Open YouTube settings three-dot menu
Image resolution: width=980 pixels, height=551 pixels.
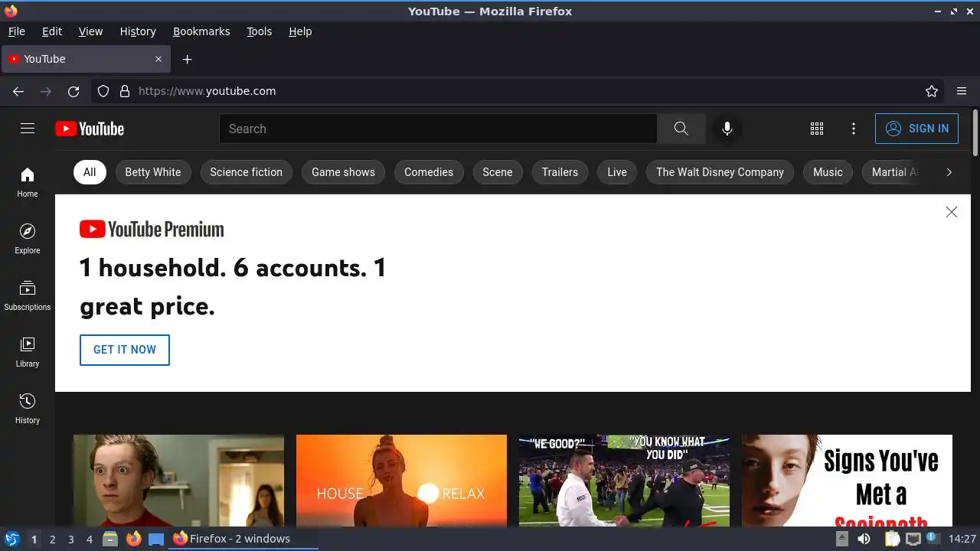854,129
